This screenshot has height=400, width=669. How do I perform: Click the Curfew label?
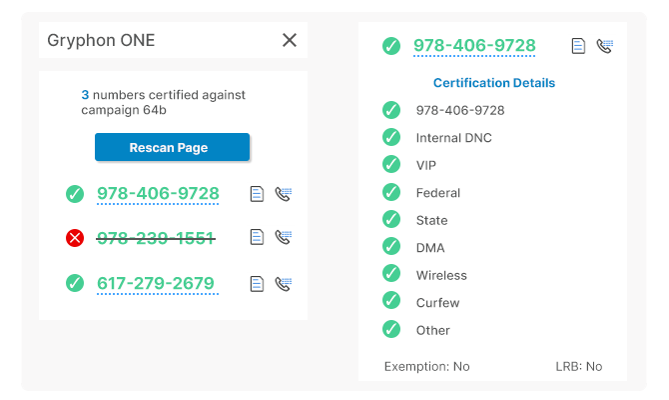coord(438,303)
